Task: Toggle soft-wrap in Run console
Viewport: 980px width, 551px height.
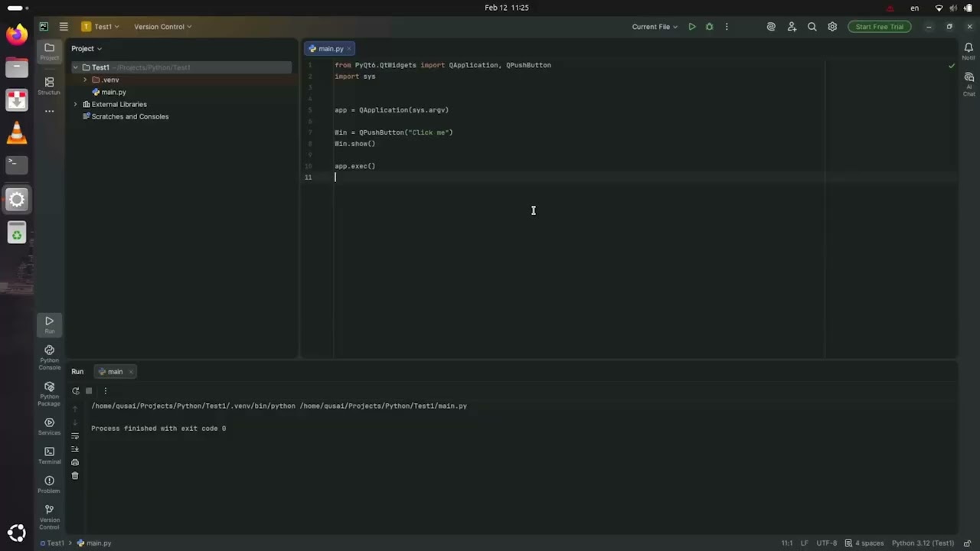Action: click(x=75, y=436)
